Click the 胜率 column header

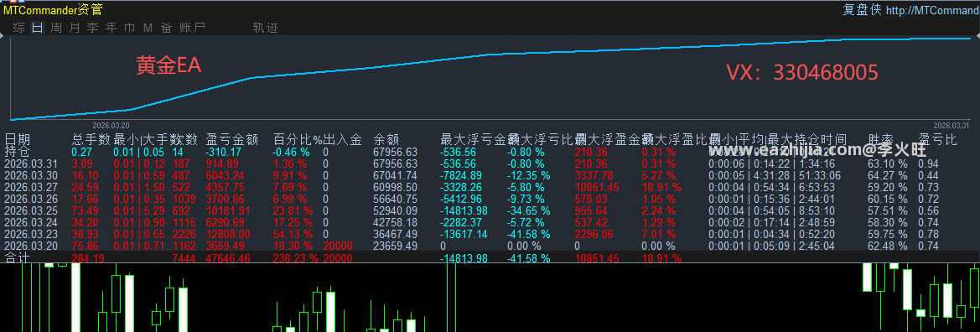(880, 139)
